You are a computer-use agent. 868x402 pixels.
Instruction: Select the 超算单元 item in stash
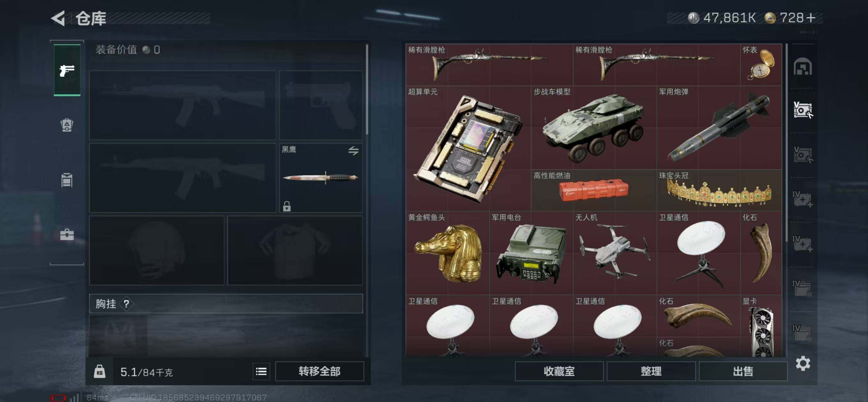[468, 149]
